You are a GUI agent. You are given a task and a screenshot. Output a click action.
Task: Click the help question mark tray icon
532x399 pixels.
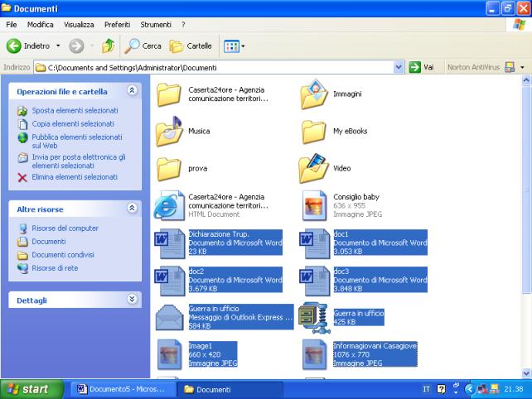441,389
